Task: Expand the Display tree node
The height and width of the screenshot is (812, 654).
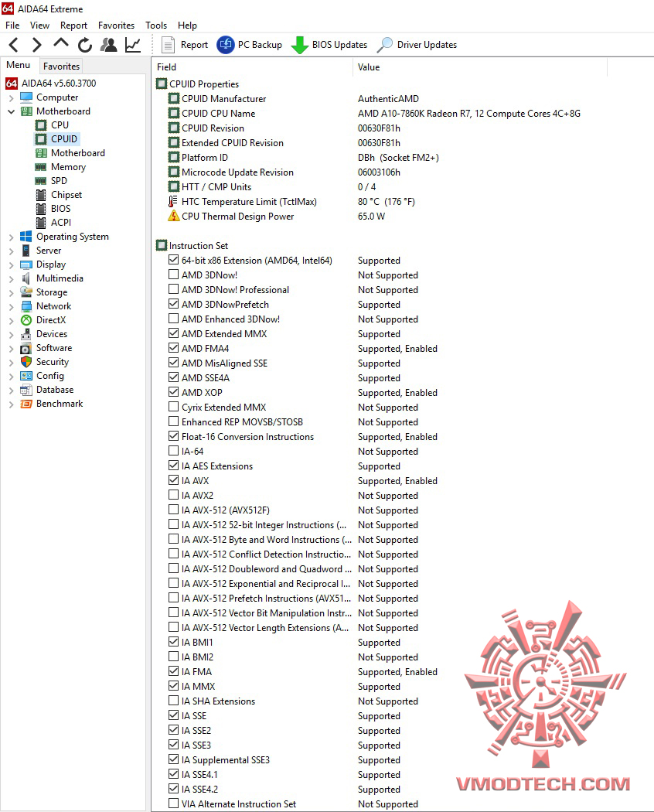Action: pos(11,265)
